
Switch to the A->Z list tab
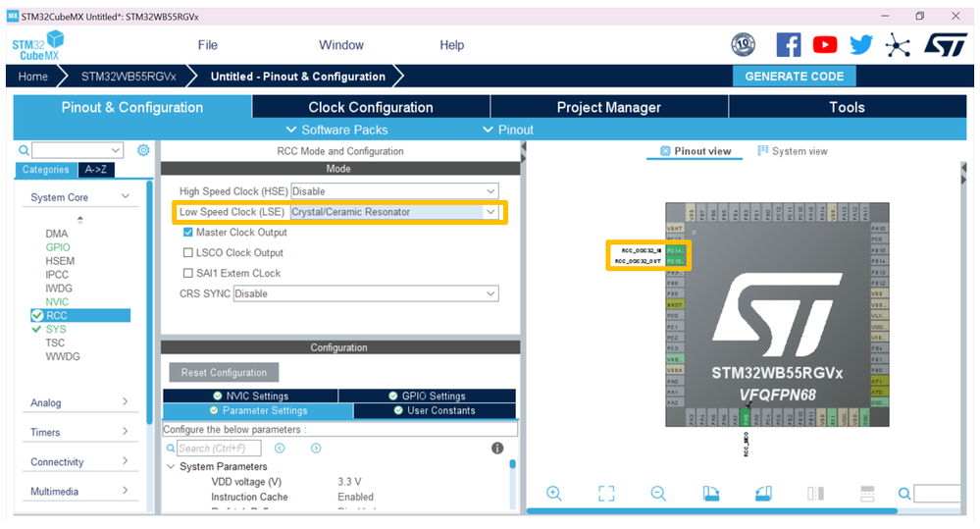[x=96, y=170]
